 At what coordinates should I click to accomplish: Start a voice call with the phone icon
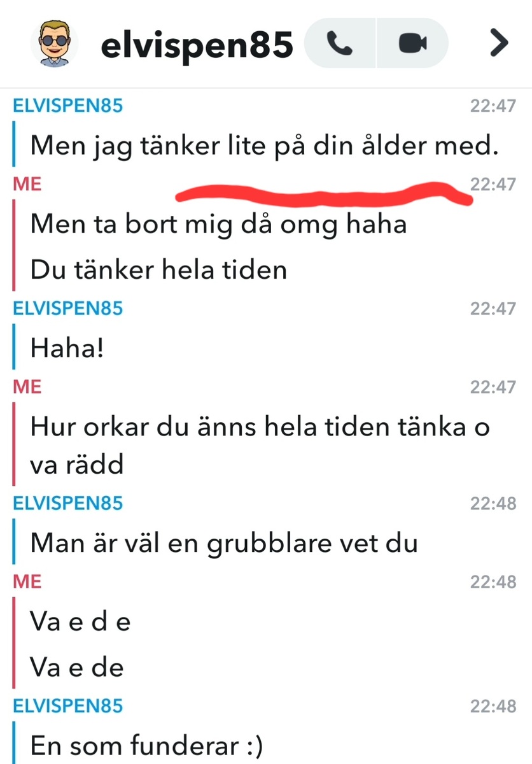click(340, 43)
